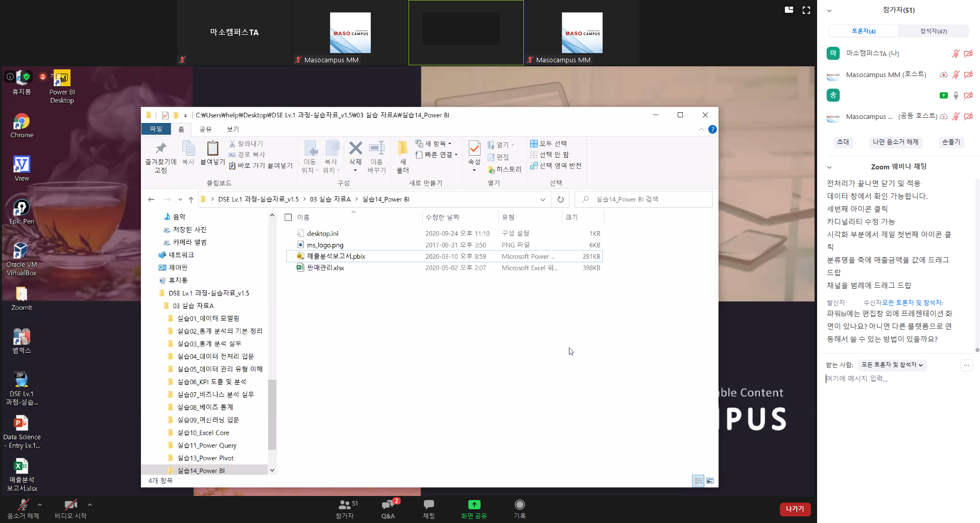980x523 pixels.
Task: Open recipient dropdown for chat message
Action: coord(892,365)
